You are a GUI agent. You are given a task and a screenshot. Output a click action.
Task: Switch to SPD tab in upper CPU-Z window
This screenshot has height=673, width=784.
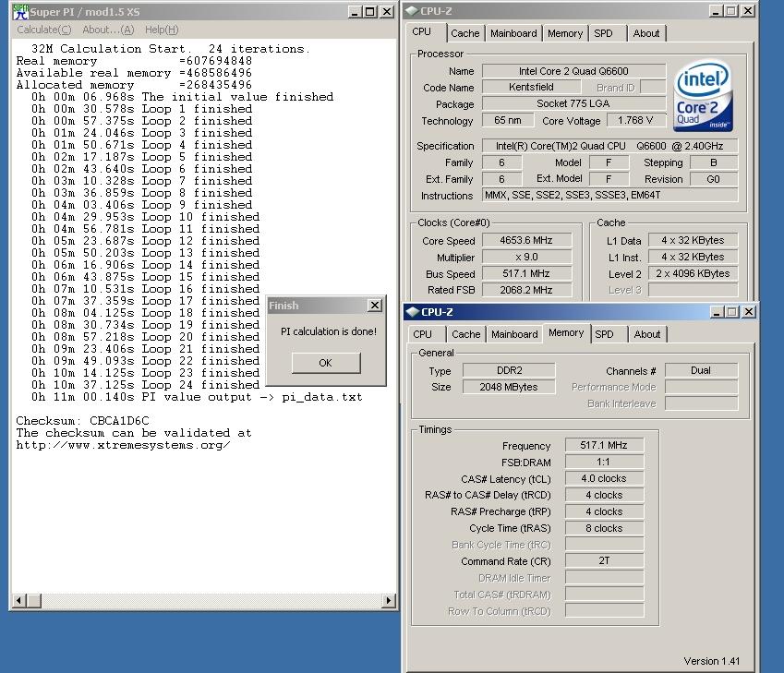click(x=603, y=33)
